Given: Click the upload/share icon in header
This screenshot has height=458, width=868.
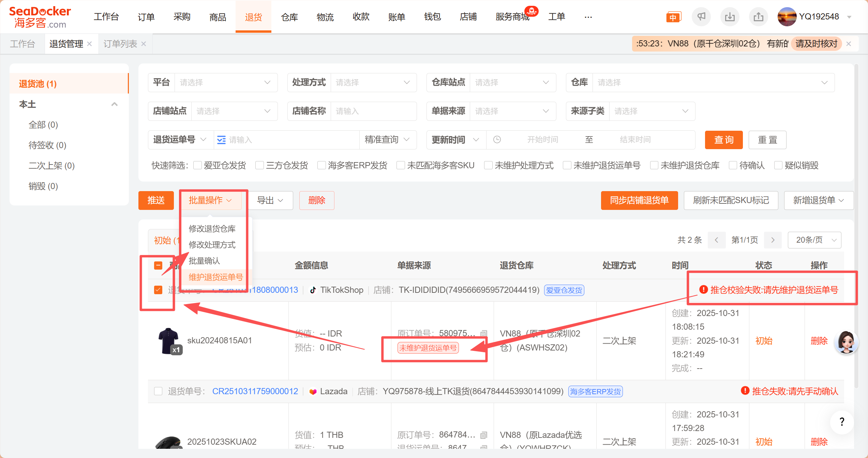Looking at the screenshot, I should [x=758, y=16].
